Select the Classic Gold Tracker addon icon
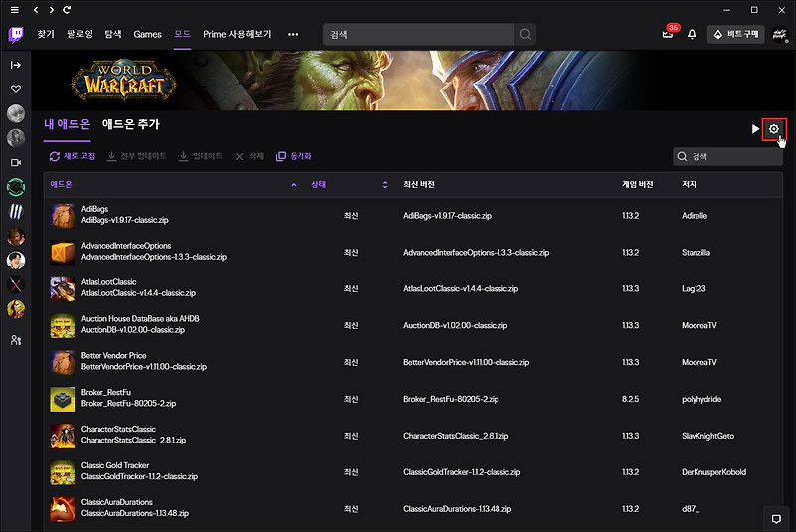Image resolution: width=796 pixels, height=532 pixels. [x=63, y=472]
